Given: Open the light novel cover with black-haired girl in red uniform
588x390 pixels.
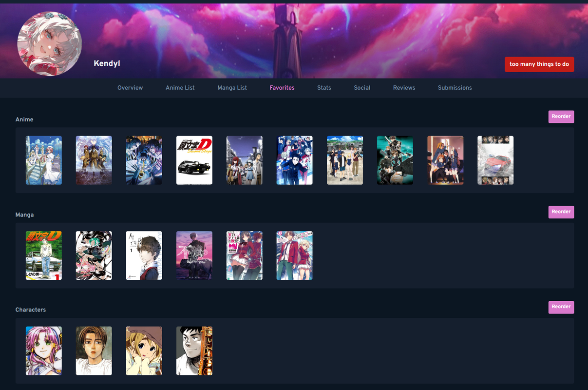Looking at the screenshot, I should [245, 255].
